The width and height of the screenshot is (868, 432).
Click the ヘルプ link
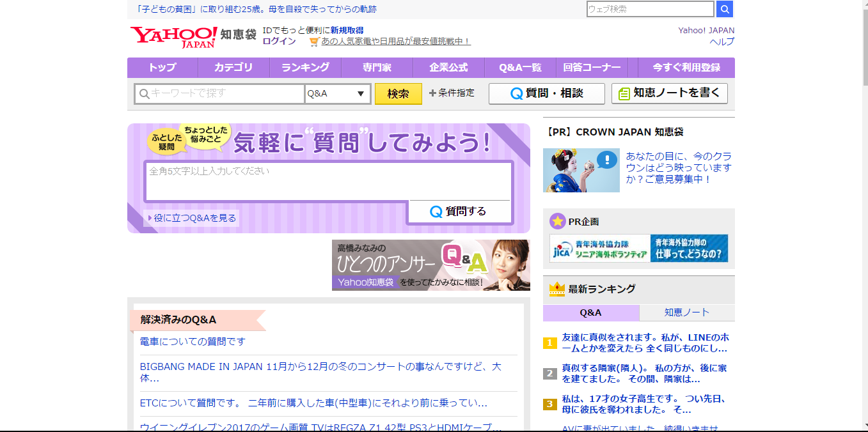(x=722, y=42)
